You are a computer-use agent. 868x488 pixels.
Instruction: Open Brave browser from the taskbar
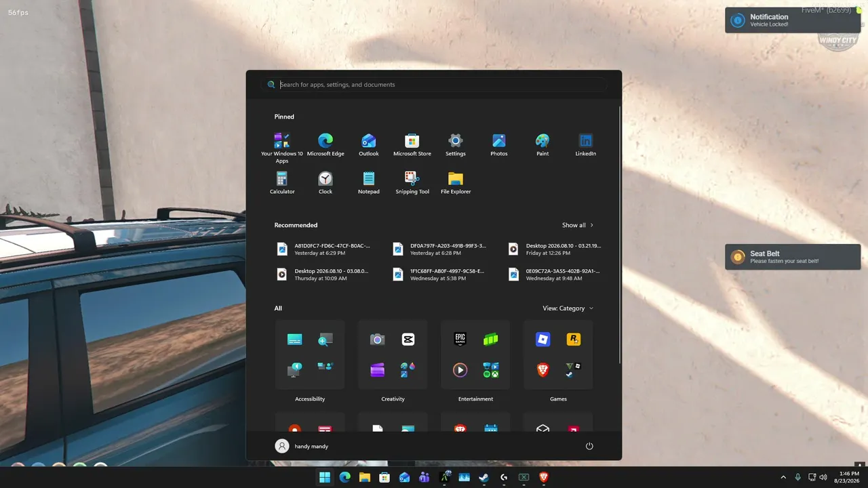pos(543,477)
